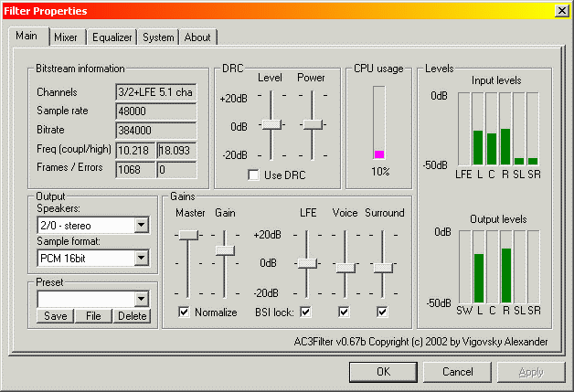Image resolution: width=574 pixels, height=392 pixels.
Task: Select the System tab
Action: point(158,37)
